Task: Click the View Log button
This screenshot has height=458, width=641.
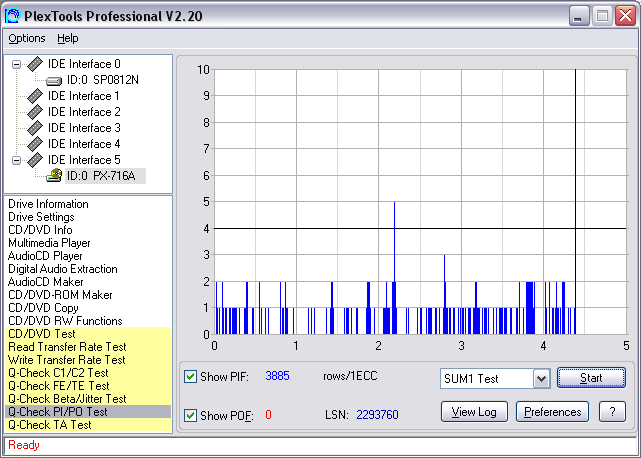Action: [x=474, y=412]
